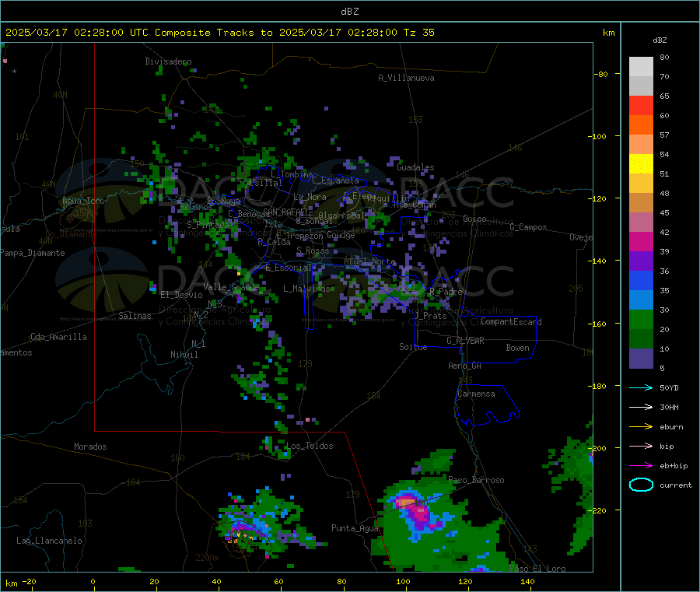Viewport: 700px width, 592px height.
Task: Select the pink bip arrow legend icon
Action: point(641,446)
